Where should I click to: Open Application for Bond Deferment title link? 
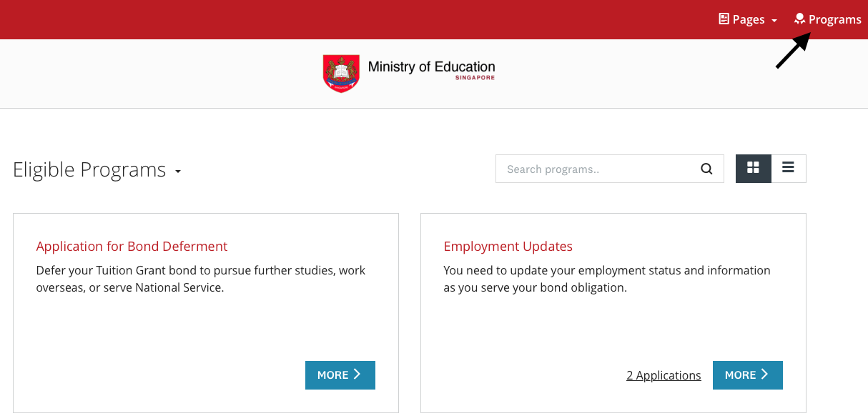(132, 247)
